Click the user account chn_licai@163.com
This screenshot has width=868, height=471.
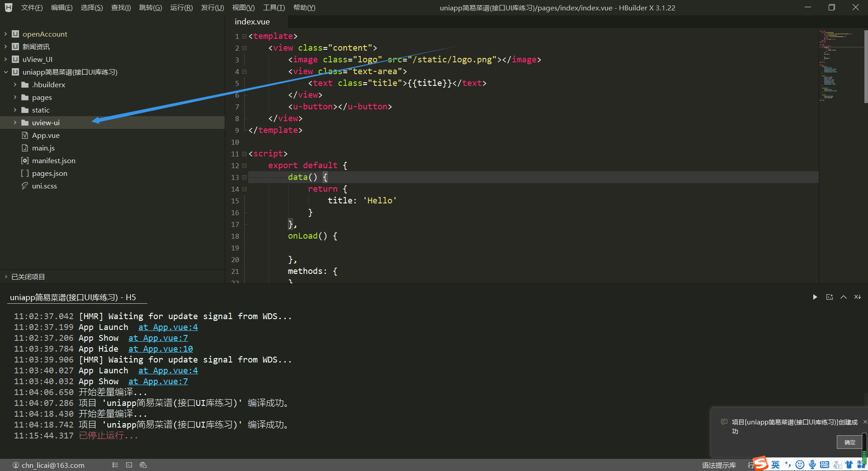[48, 465]
